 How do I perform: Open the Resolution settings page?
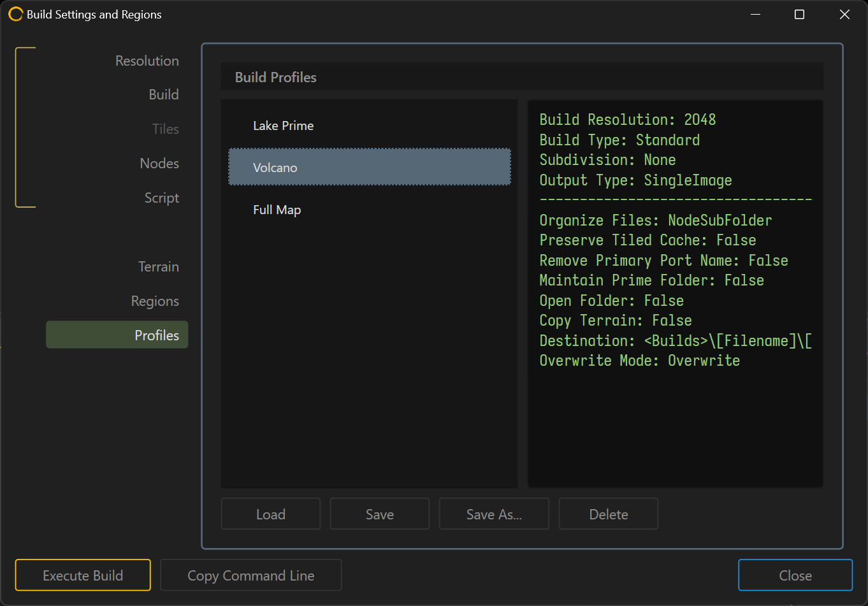click(x=147, y=61)
